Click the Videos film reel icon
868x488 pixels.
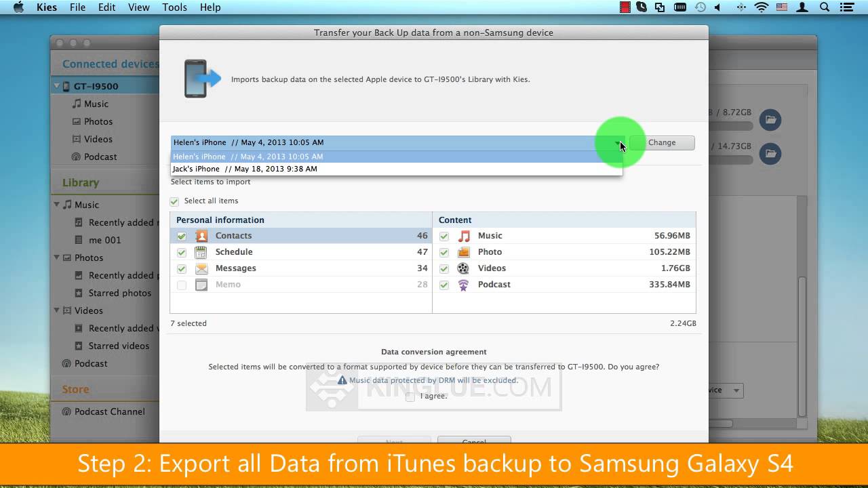click(x=464, y=268)
